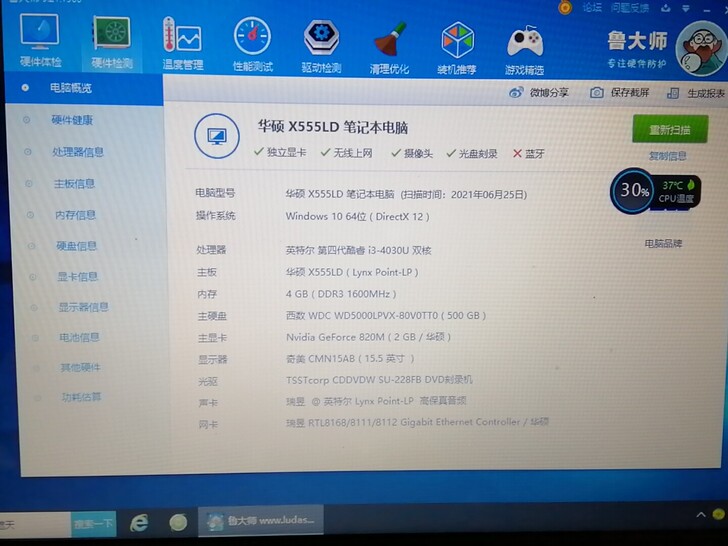Click the 问题反馈 feedback link
The image size is (728, 546).
630,8
